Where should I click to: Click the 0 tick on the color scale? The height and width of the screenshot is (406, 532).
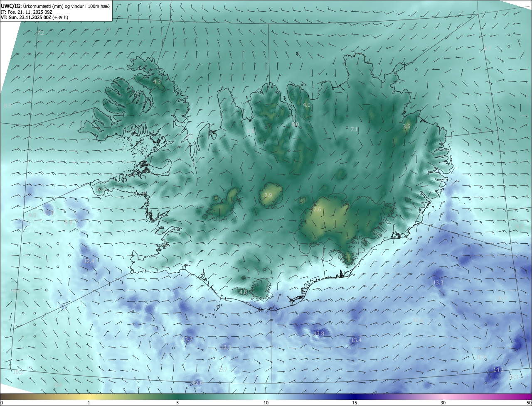click(2, 403)
